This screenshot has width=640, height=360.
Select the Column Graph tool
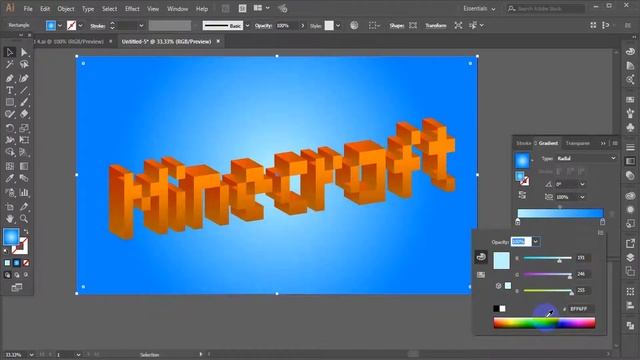pos(24,192)
